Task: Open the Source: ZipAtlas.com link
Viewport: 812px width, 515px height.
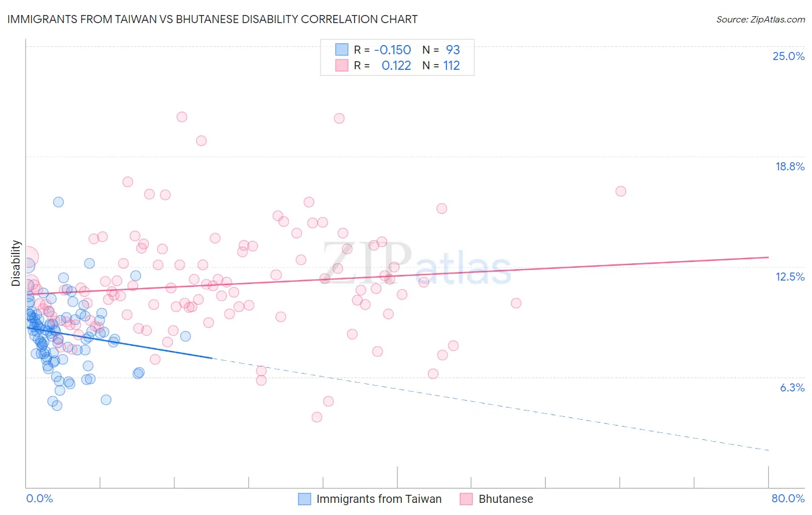Action: [761, 19]
